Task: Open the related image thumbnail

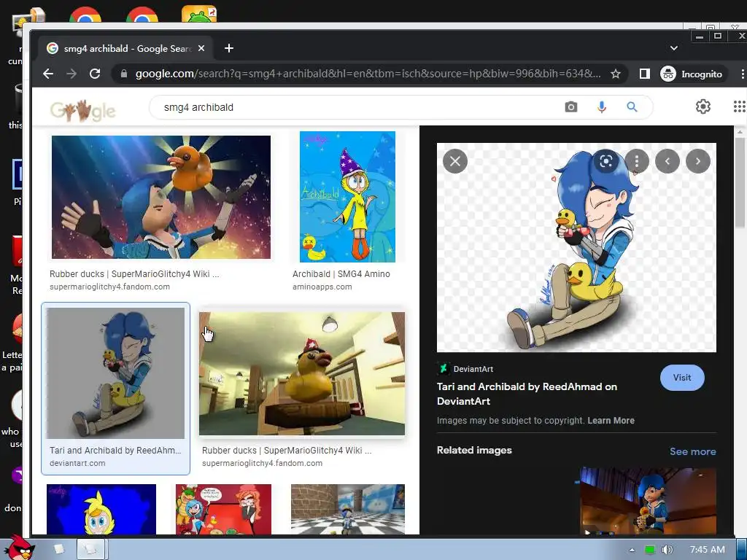Action: [x=648, y=501]
